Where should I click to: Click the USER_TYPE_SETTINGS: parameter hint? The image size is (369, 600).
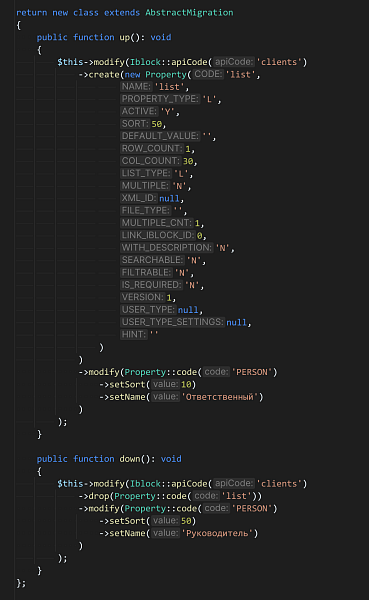tap(172, 322)
